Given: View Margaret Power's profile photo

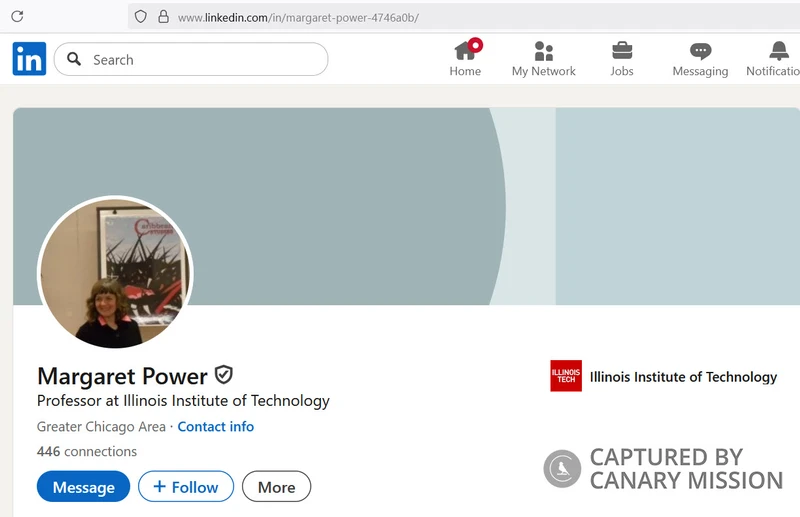Looking at the screenshot, I should 115,273.
